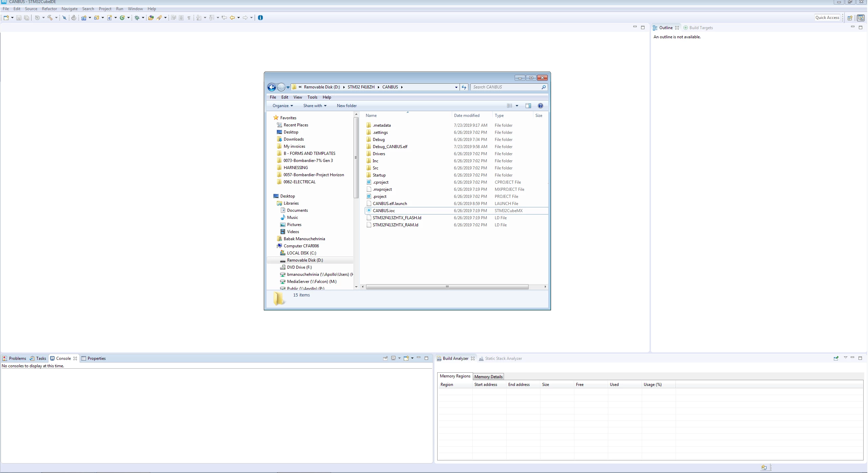Select the Memory Details tab
The width and height of the screenshot is (868, 473).
coord(488,376)
